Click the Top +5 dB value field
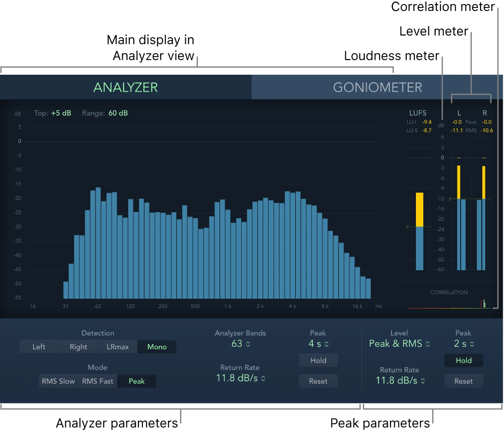This screenshot has height=433, width=504. click(61, 113)
